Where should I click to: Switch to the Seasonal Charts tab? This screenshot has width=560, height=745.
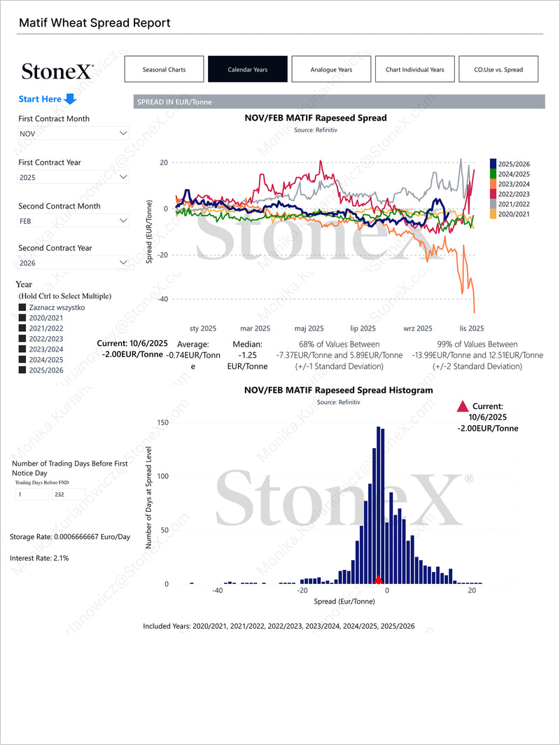[x=164, y=69]
